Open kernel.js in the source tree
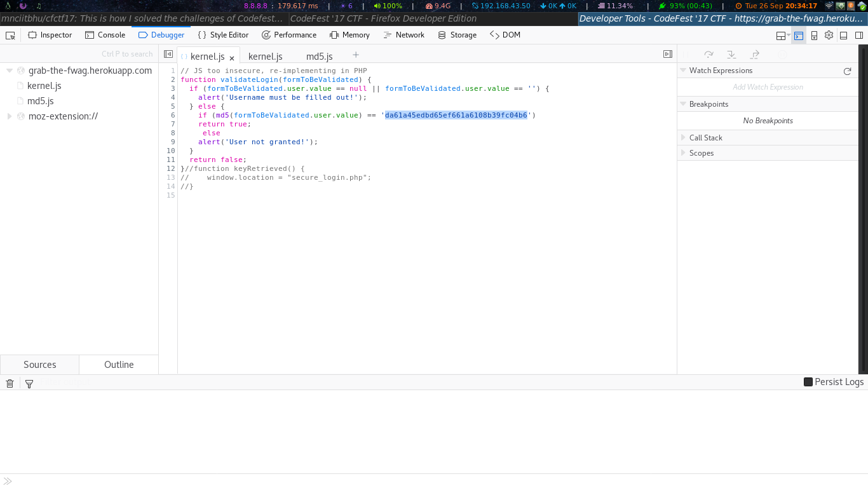The image size is (868, 488). [44, 86]
